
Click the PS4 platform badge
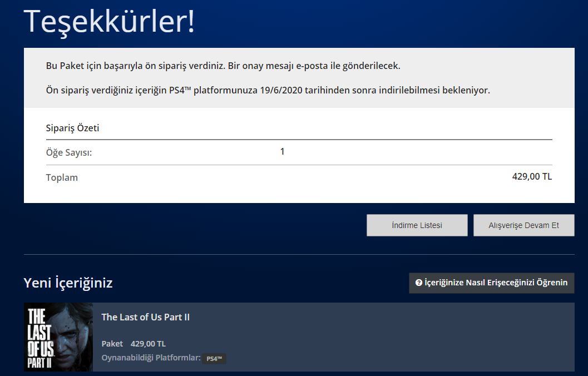pos(214,358)
